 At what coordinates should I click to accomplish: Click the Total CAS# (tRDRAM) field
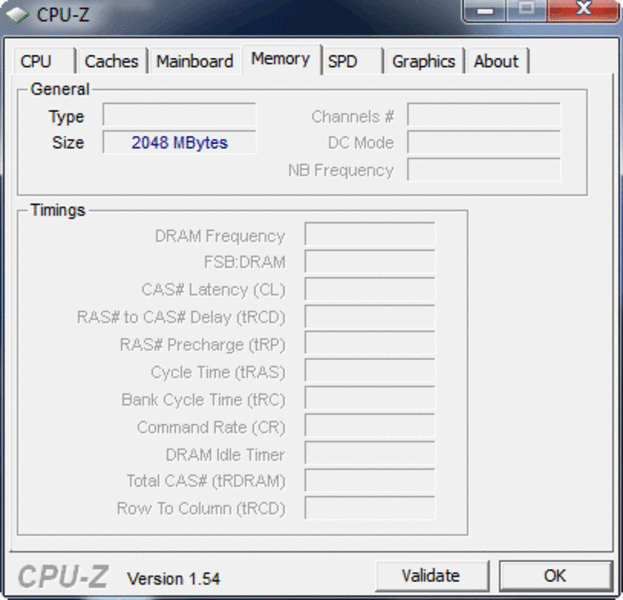pos(370,480)
